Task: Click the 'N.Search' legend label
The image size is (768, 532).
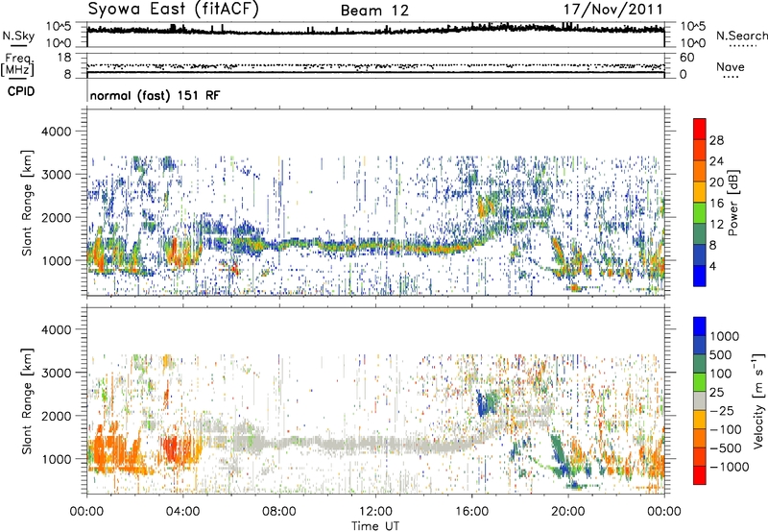Action: click(741, 36)
